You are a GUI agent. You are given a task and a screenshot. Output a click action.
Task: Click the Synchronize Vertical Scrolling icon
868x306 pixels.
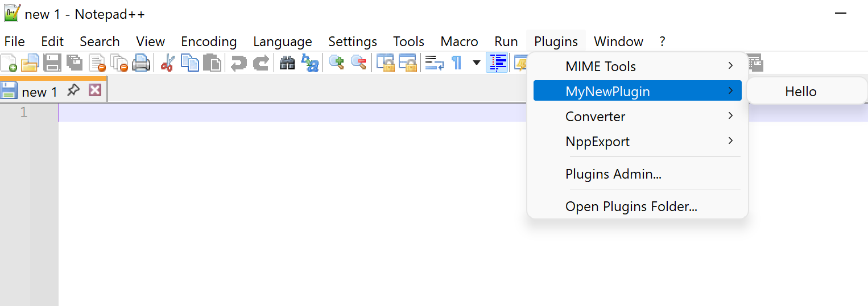pos(386,63)
